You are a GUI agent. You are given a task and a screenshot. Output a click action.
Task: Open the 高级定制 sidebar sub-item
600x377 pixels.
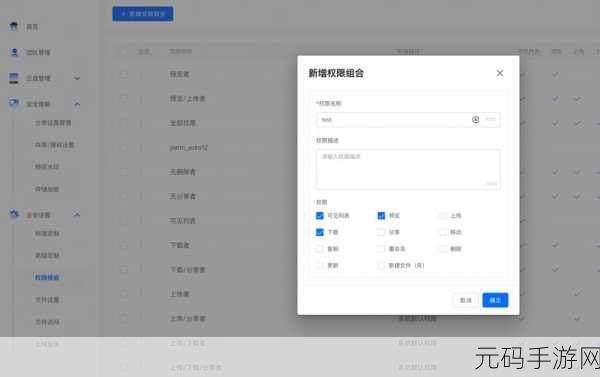[47, 255]
